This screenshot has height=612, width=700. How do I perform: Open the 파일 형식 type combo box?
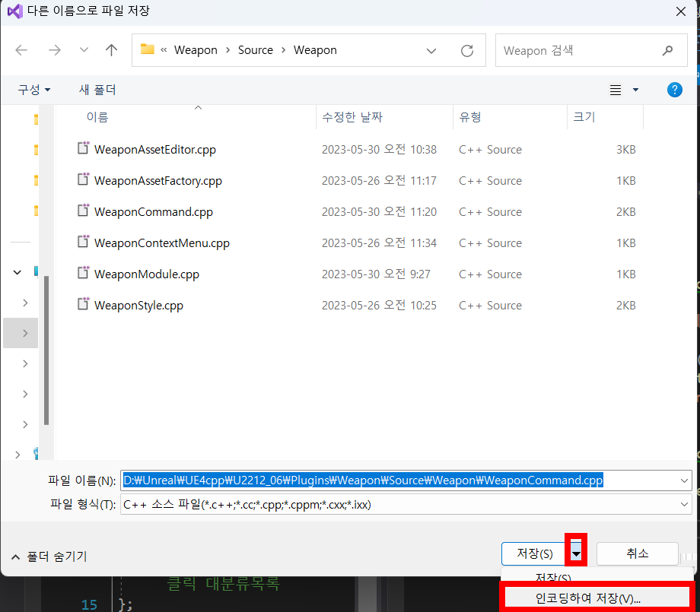pos(406,505)
